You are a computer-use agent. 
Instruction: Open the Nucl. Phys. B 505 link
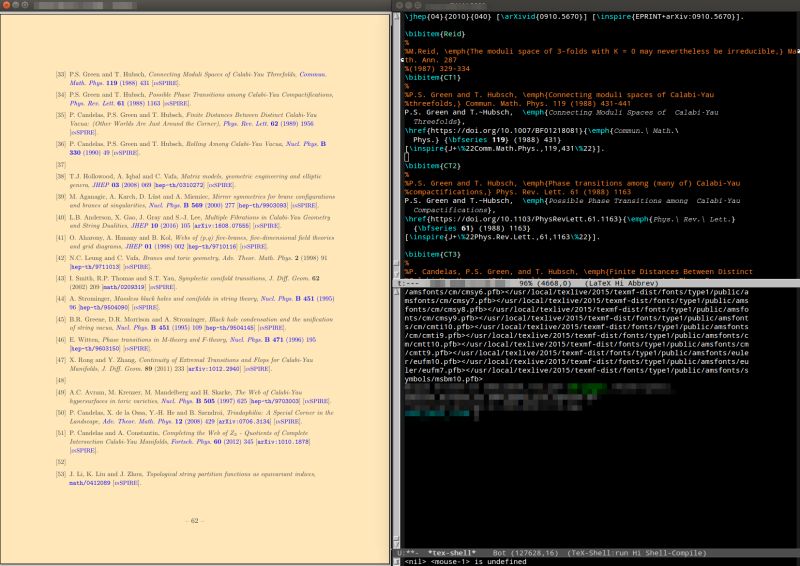click(x=204, y=401)
